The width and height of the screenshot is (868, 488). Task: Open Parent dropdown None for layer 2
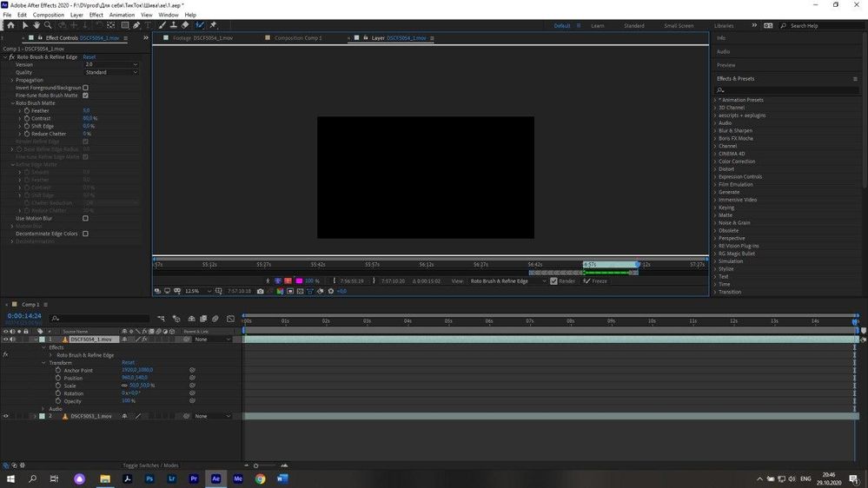(213, 416)
